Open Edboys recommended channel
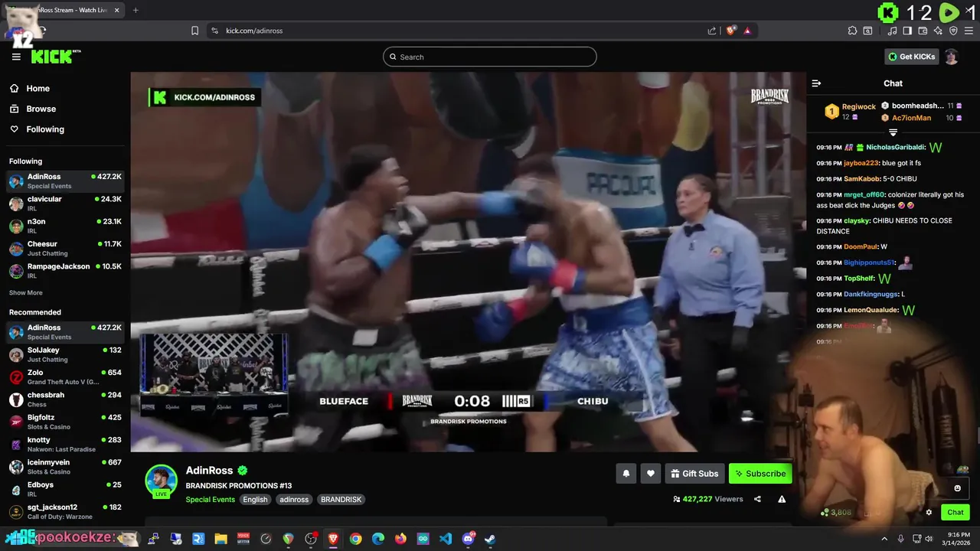This screenshot has width=980, height=551. pyautogui.click(x=65, y=489)
